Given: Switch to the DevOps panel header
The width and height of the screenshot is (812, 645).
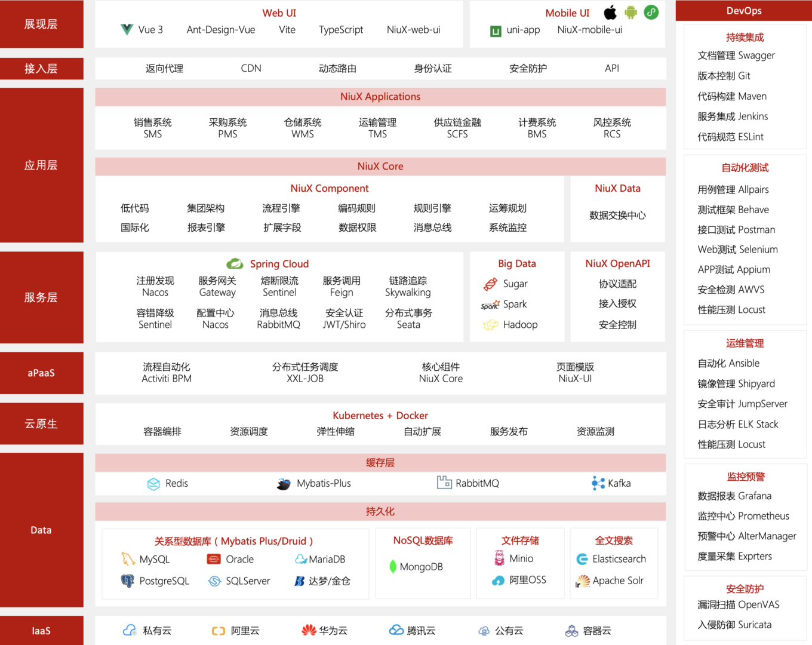Looking at the screenshot, I should point(743,10).
